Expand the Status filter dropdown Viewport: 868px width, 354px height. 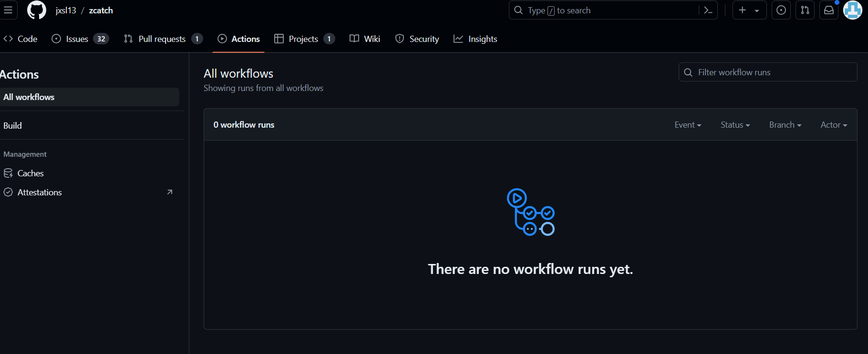tap(735, 125)
